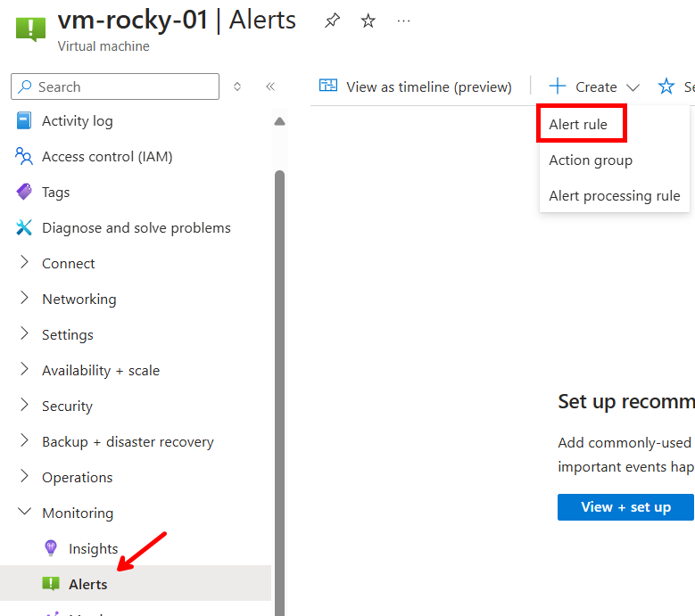This screenshot has height=616, width=695.
Task: Add page to favorites with header star
Action: point(368,21)
